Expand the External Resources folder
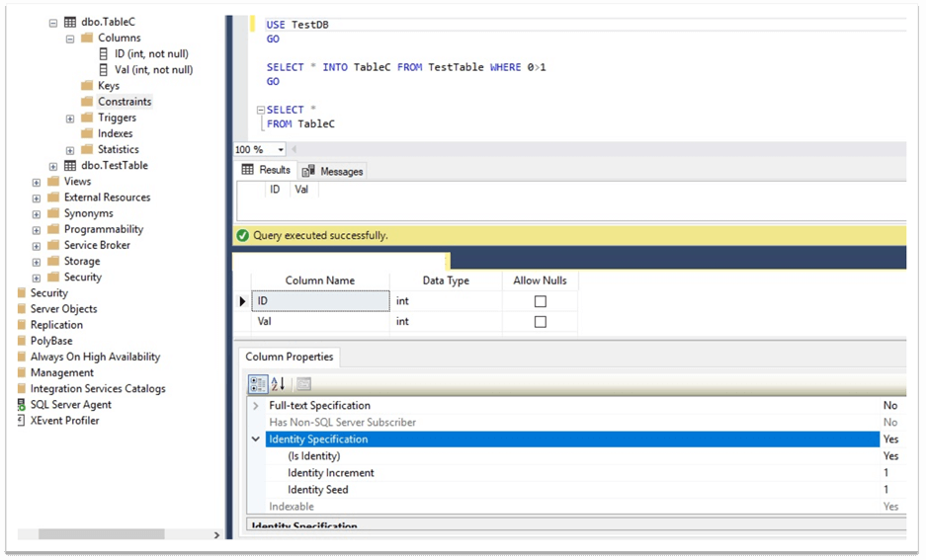The width and height of the screenshot is (926, 560). [x=37, y=199]
